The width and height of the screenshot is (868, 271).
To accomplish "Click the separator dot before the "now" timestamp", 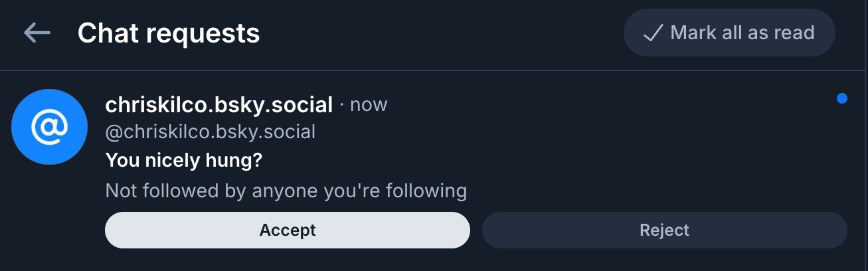I will (342, 105).
